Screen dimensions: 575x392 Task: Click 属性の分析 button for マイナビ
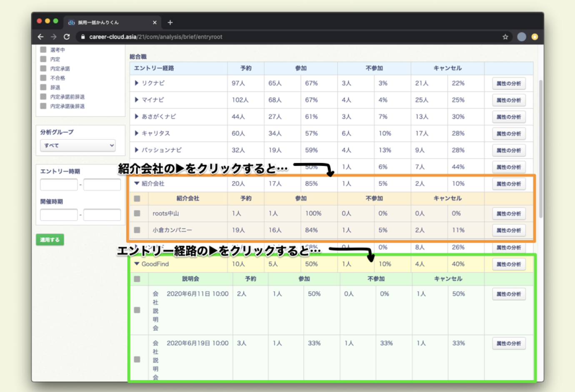pyautogui.click(x=508, y=100)
